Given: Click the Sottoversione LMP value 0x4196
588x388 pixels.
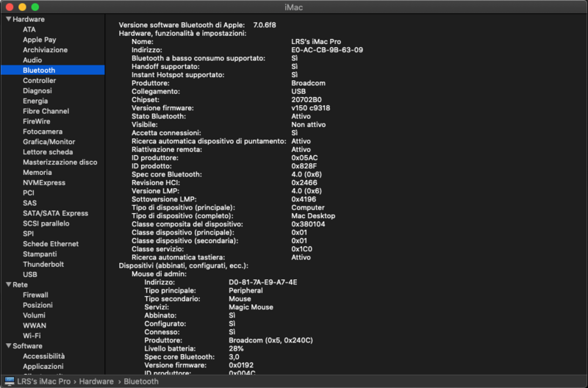Looking at the screenshot, I should click(304, 199).
